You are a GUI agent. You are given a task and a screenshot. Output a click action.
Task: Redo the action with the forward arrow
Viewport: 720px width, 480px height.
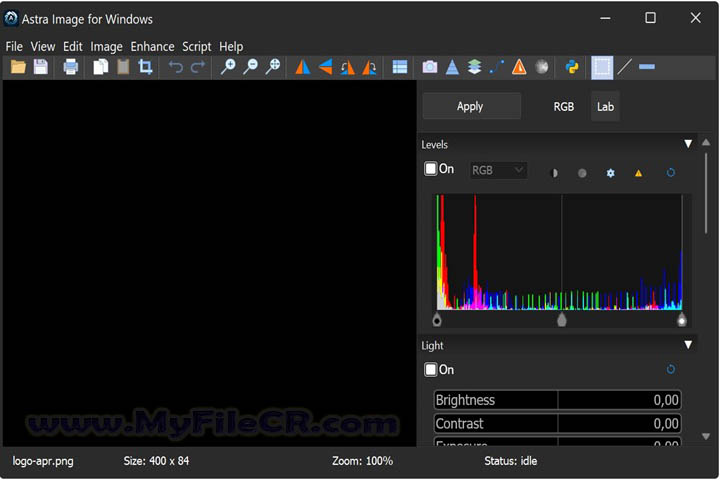point(198,67)
